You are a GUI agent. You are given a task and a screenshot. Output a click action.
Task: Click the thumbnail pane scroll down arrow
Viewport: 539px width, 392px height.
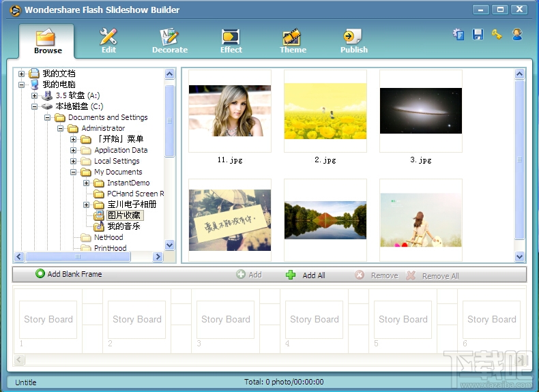coord(519,256)
